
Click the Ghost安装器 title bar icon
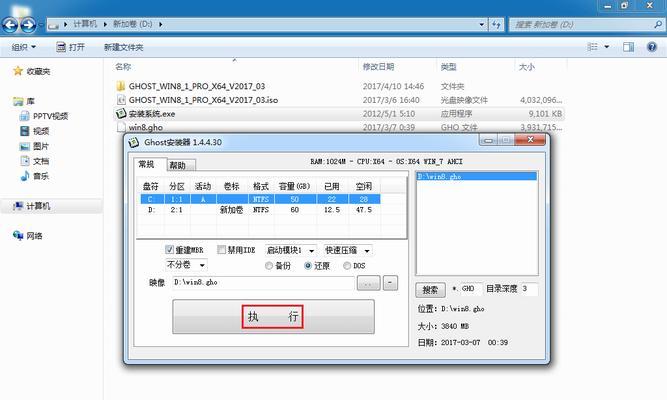(x=134, y=142)
